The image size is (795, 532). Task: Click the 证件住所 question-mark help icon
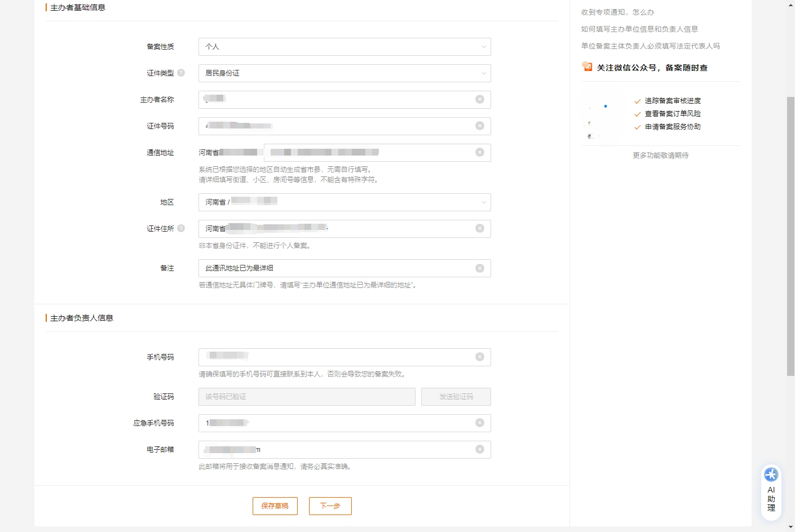180,228
